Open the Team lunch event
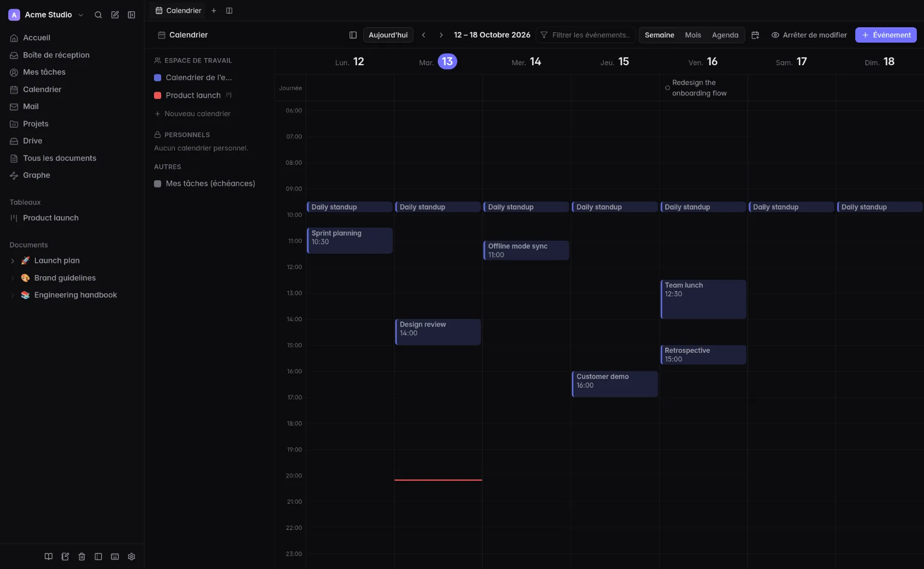Viewport: 924px width, 569px height. point(703,299)
